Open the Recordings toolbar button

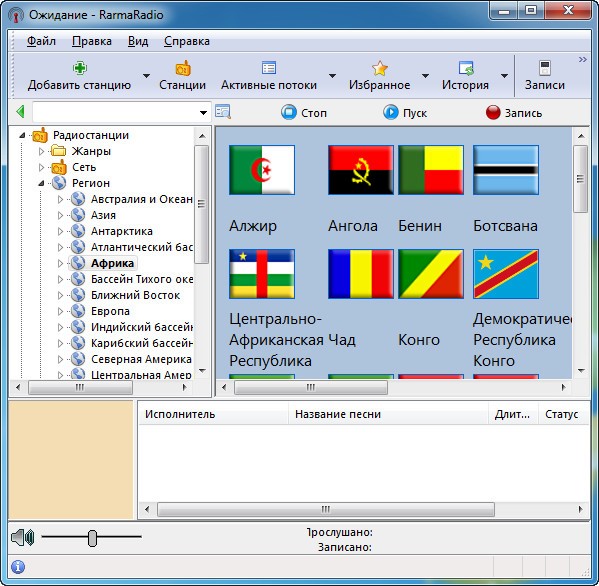click(544, 76)
